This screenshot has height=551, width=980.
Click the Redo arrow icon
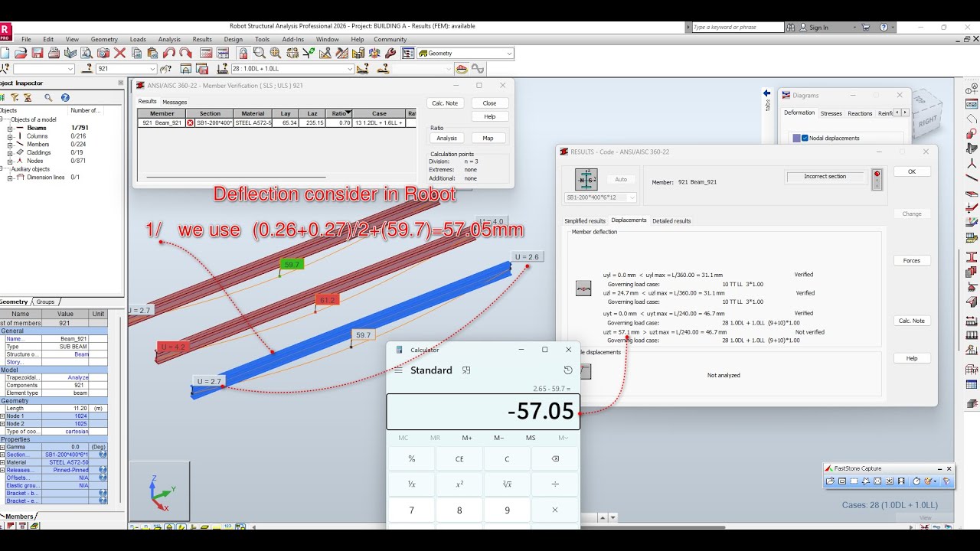pos(185,54)
